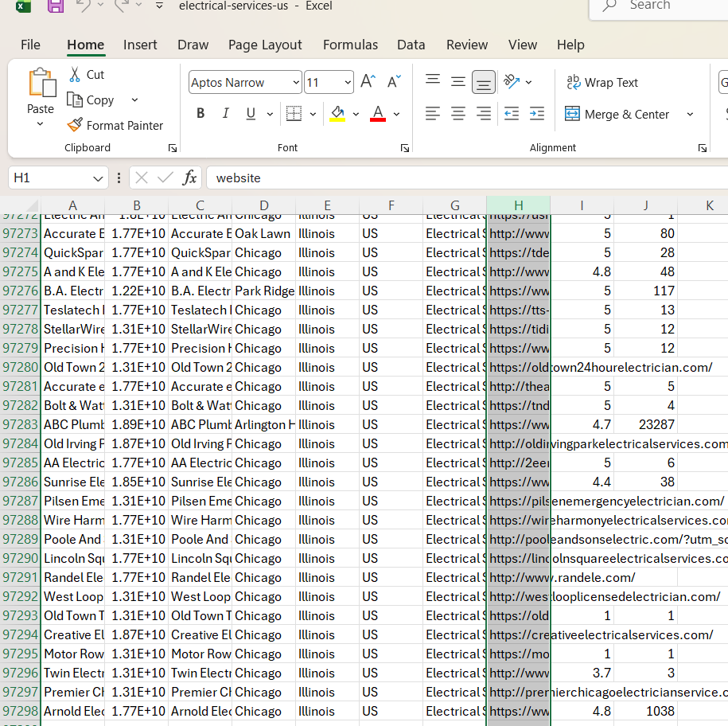Viewport: 728px width, 726px height.
Task: Select Middle Align icon
Action: [458, 81]
